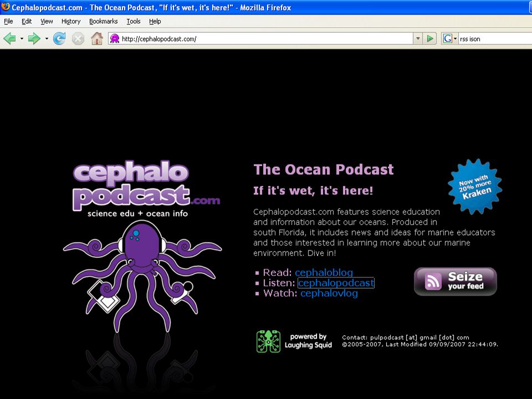Viewport: 532px width, 399px height.
Task: Open the Edit menu
Action: (27, 22)
